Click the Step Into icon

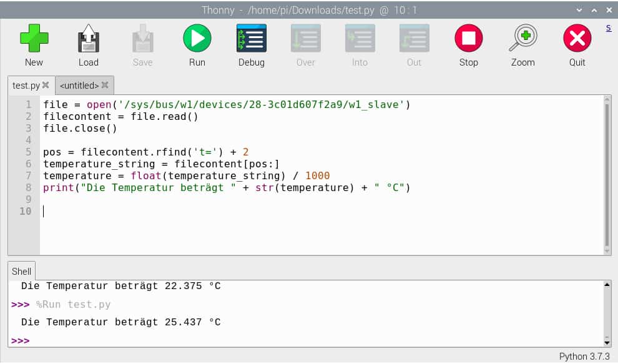[x=360, y=38]
